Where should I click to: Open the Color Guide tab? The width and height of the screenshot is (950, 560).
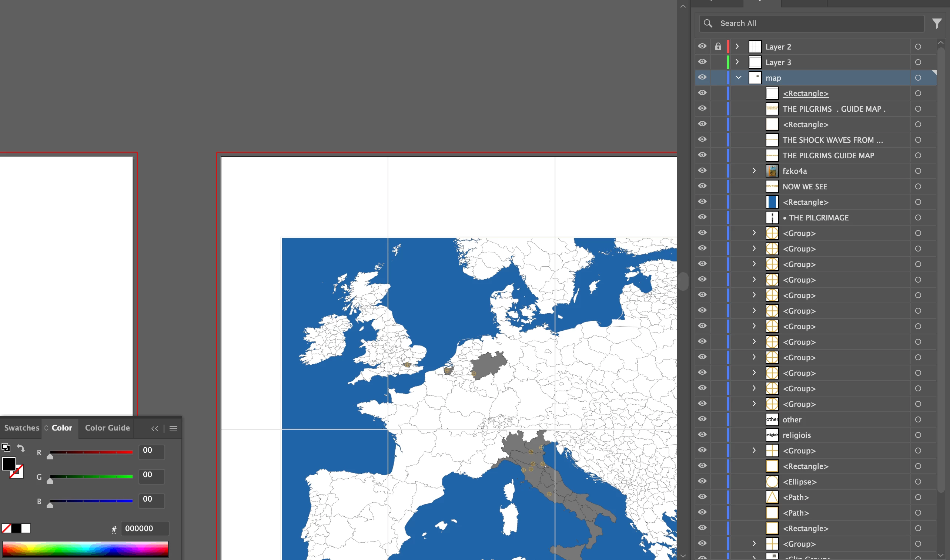[107, 428]
